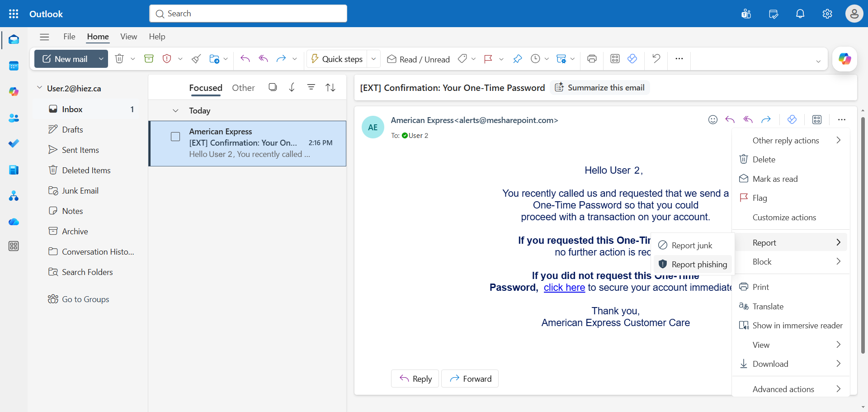Screen dimensions: 868x412
Task: Click the reading pane vertical scrollbar
Action: point(863,235)
